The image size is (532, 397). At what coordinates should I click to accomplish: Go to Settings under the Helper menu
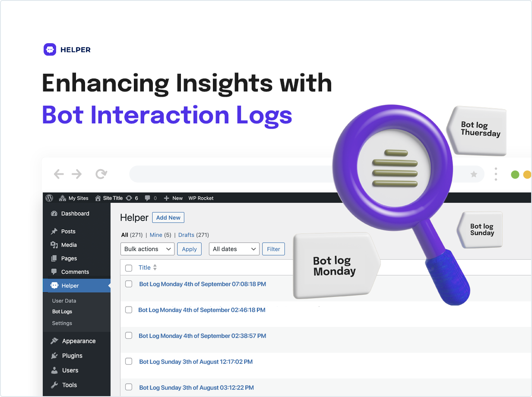point(62,323)
